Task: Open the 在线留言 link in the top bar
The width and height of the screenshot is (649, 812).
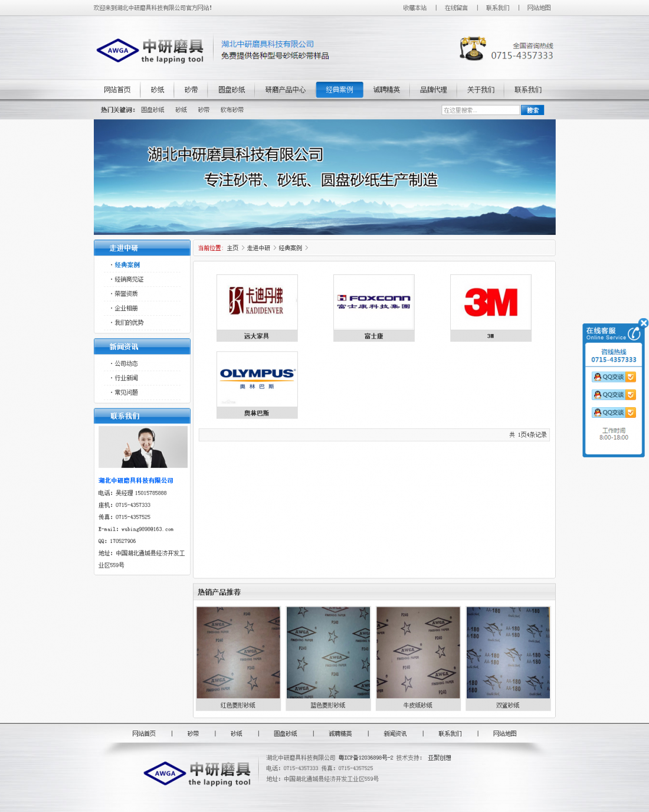Action: click(x=456, y=8)
